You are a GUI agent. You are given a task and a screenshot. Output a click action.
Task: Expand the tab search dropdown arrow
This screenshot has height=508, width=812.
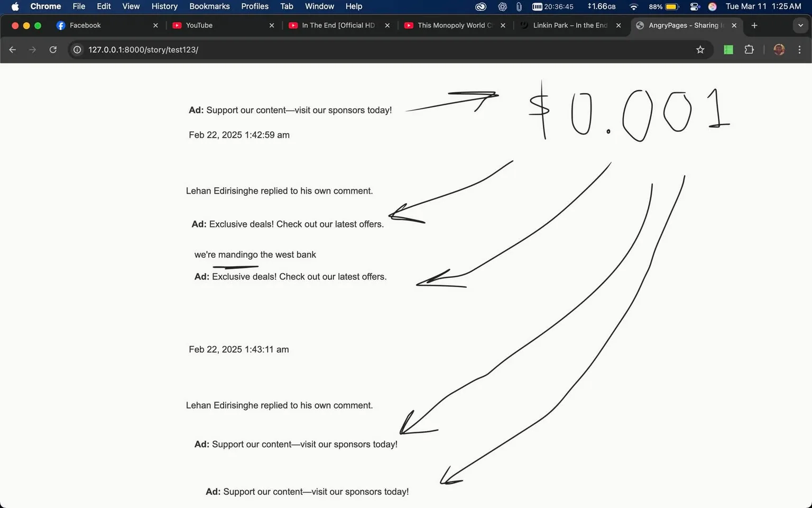click(x=800, y=25)
